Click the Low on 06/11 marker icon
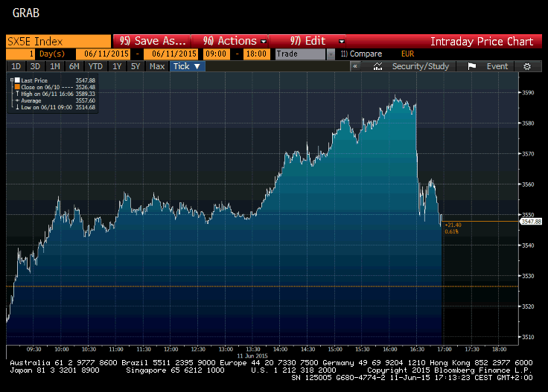 click(17, 107)
